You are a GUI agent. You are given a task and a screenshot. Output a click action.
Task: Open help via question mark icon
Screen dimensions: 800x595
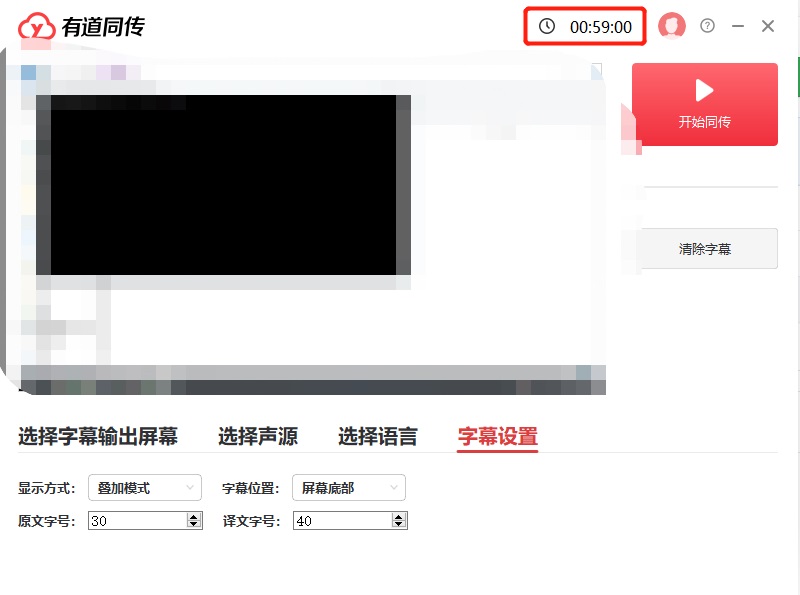[707, 26]
